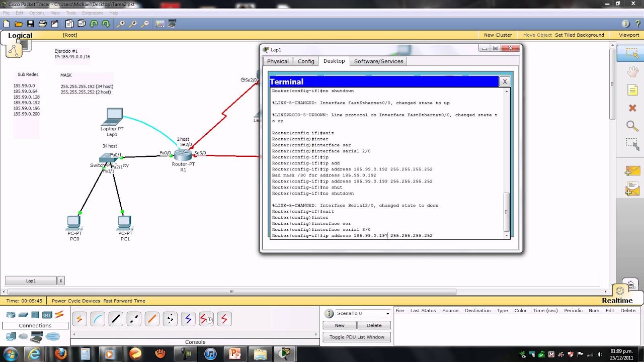This screenshot has height=362, width=644.
Task: Print the workspace using printer icon
Action: tap(43, 24)
